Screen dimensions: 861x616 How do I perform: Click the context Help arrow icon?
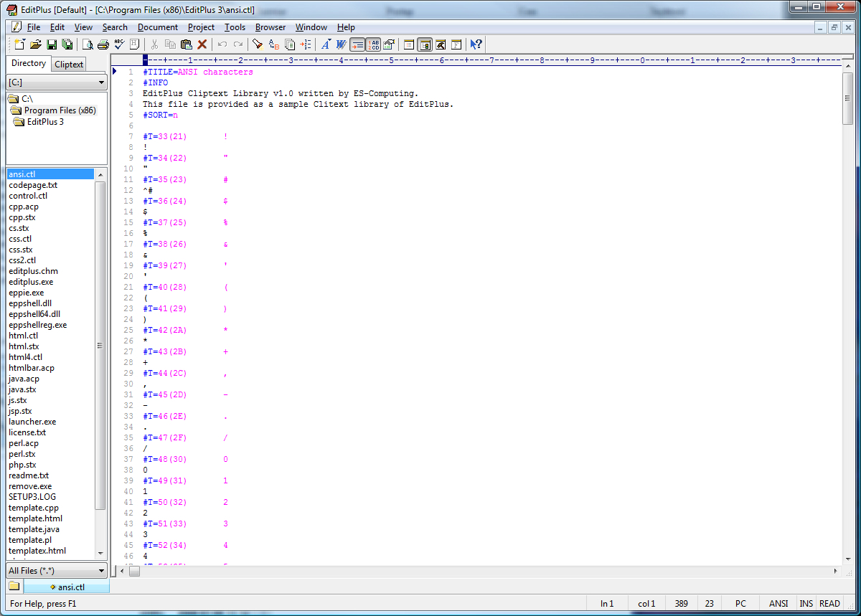point(476,44)
